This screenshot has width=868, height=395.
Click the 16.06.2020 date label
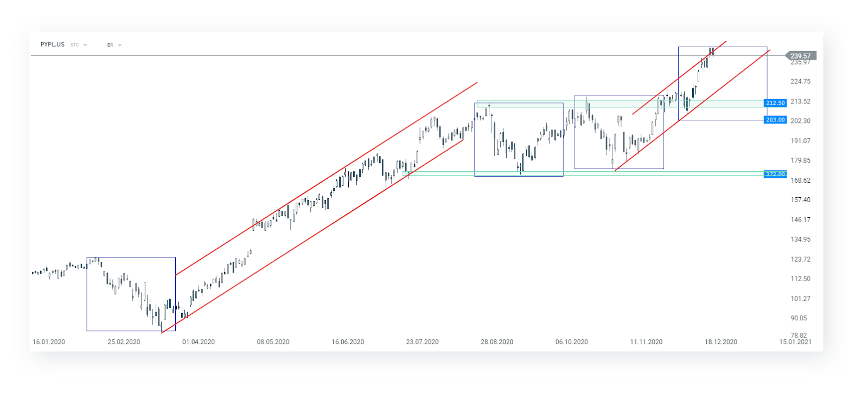click(x=348, y=342)
